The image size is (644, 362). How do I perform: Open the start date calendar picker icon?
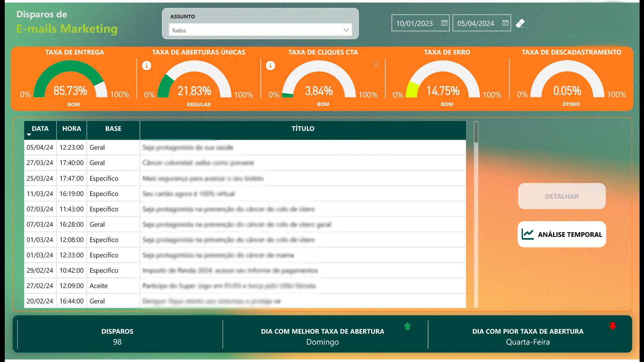pyautogui.click(x=444, y=23)
